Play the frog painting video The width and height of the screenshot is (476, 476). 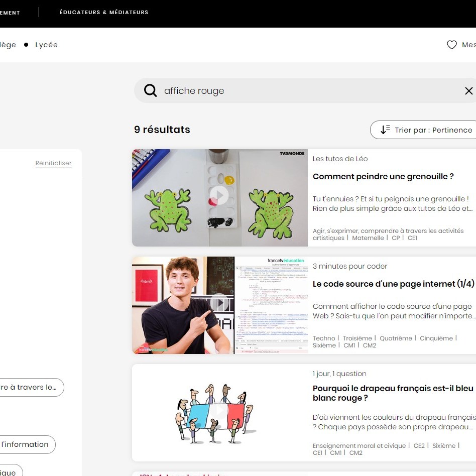click(x=219, y=195)
